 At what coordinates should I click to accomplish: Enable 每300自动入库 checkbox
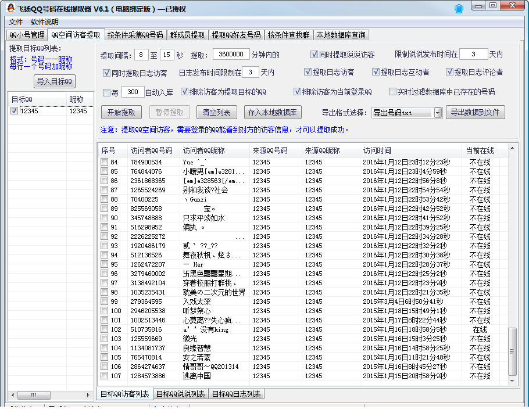point(106,92)
